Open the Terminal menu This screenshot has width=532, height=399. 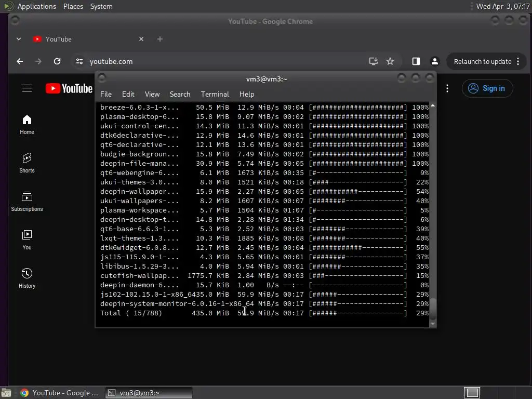pos(215,94)
